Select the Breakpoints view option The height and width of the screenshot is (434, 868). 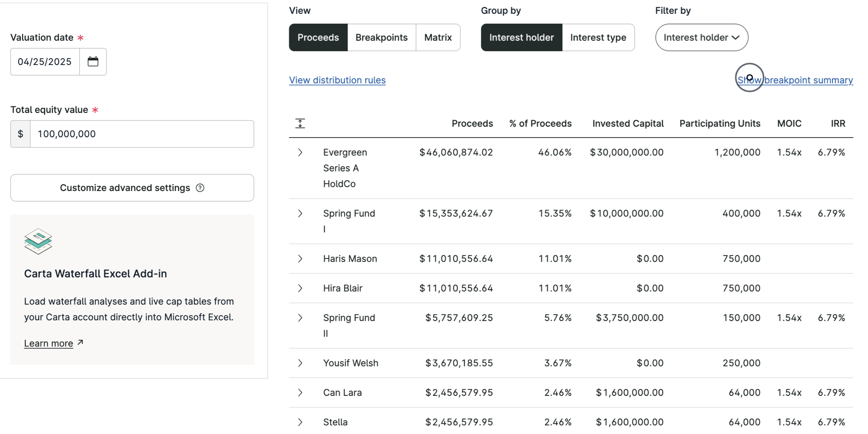pyautogui.click(x=381, y=37)
